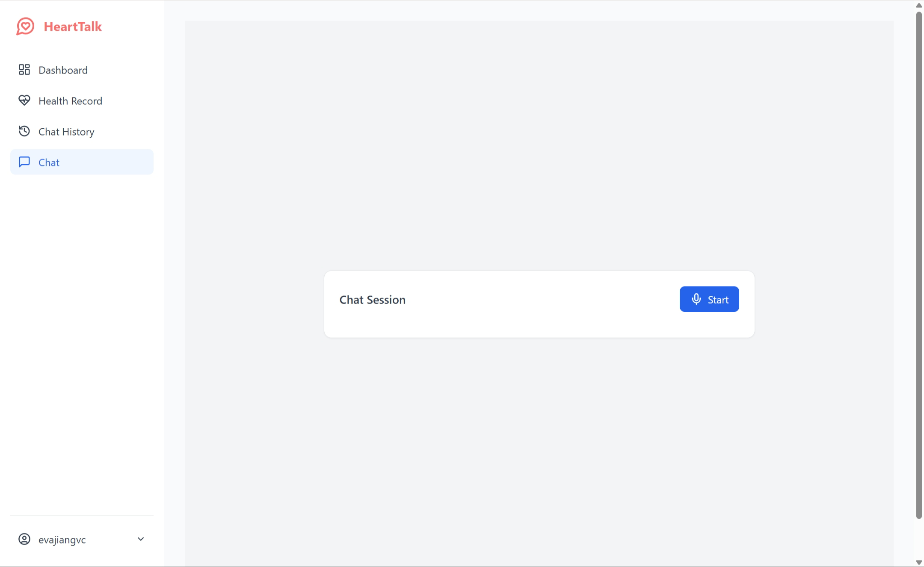Click the Chat Session heading
The width and height of the screenshot is (924, 567).
[372, 300]
